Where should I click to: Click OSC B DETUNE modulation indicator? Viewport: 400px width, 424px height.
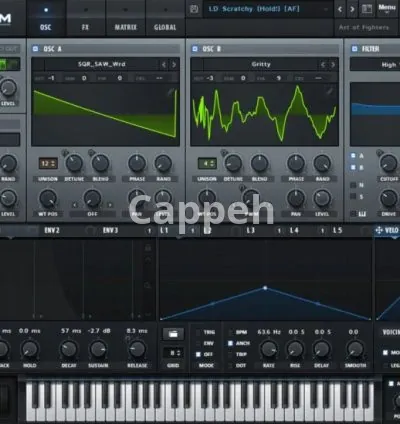[224, 154]
